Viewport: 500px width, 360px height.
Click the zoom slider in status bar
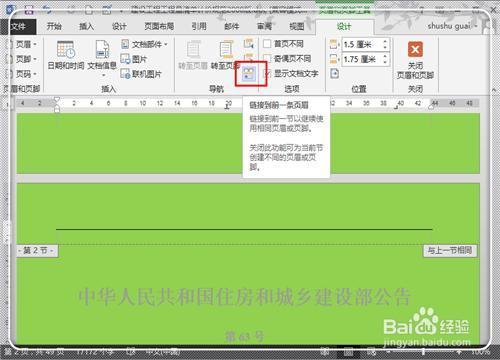(423, 351)
